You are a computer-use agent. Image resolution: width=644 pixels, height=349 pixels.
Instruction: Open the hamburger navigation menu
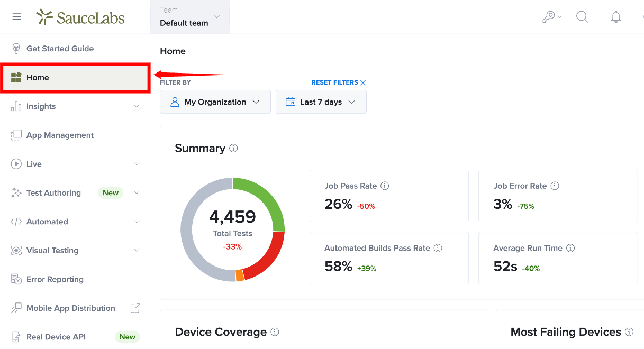coord(17,16)
